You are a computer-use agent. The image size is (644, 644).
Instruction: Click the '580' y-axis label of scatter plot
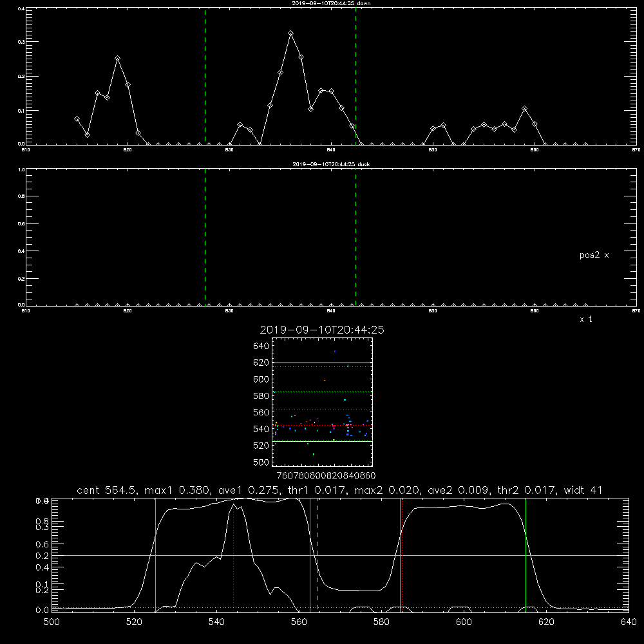point(261,396)
